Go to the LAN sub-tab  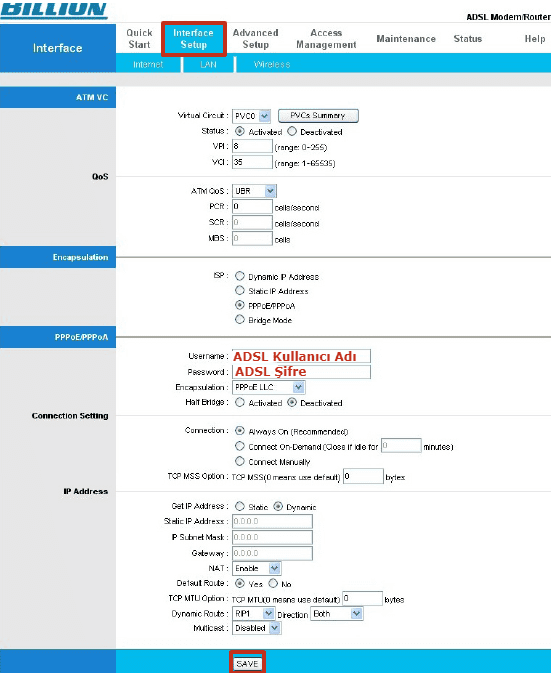coord(208,64)
